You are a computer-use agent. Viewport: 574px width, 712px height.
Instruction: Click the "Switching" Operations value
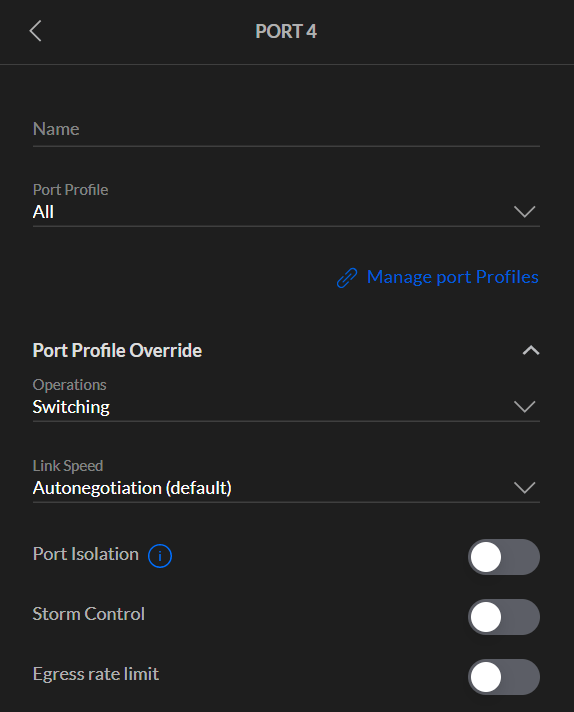[71, 407]
